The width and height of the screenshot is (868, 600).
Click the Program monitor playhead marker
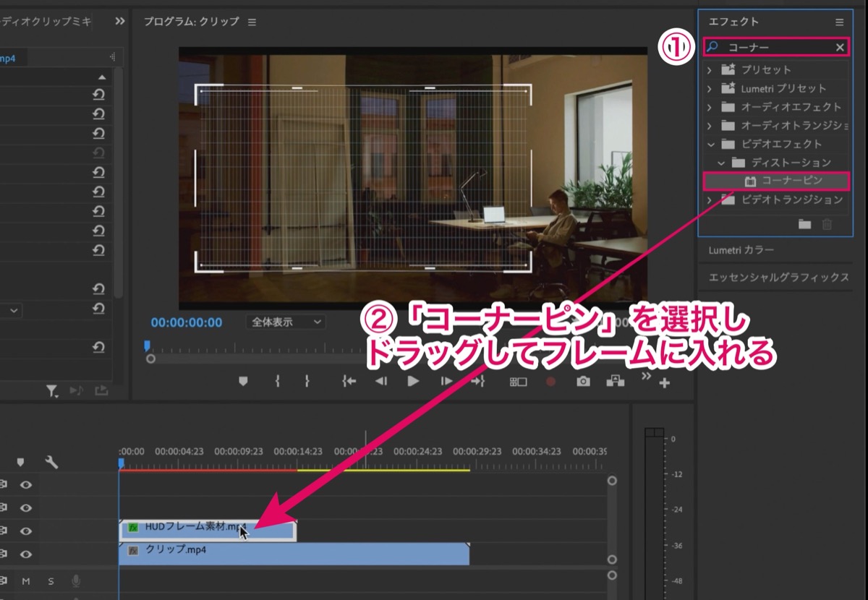click(147, 346)
